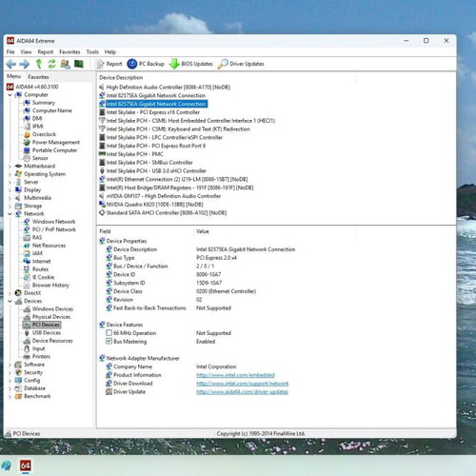Click the AIDA64 taskbar icon
The width and height of the screenshot is (476, 476).
click(26, 466)
